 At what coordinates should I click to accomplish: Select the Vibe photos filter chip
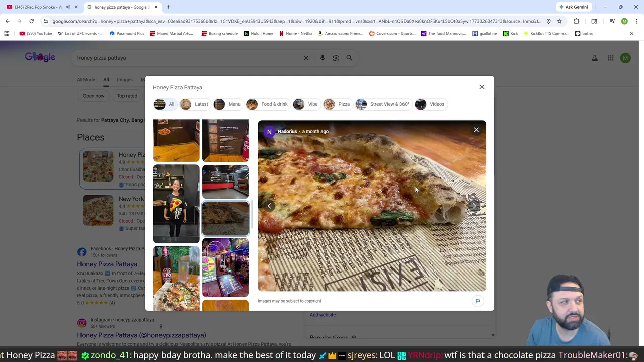point(306,104)
